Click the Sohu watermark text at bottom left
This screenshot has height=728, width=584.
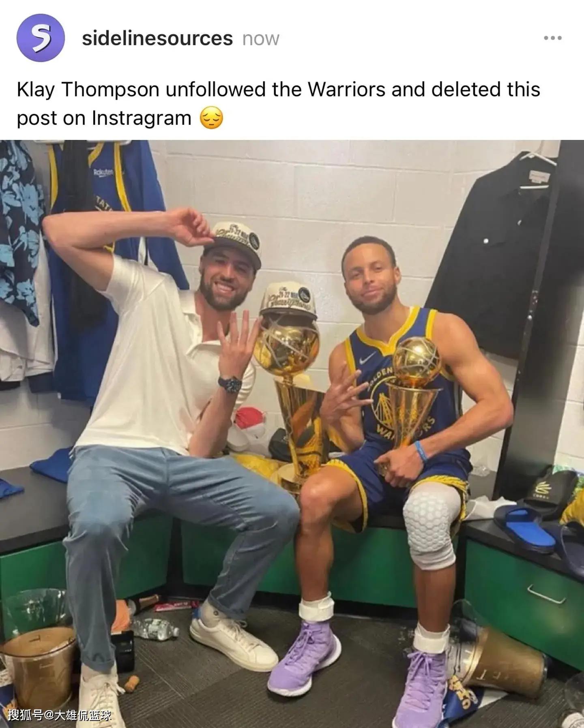pos(59,715)
